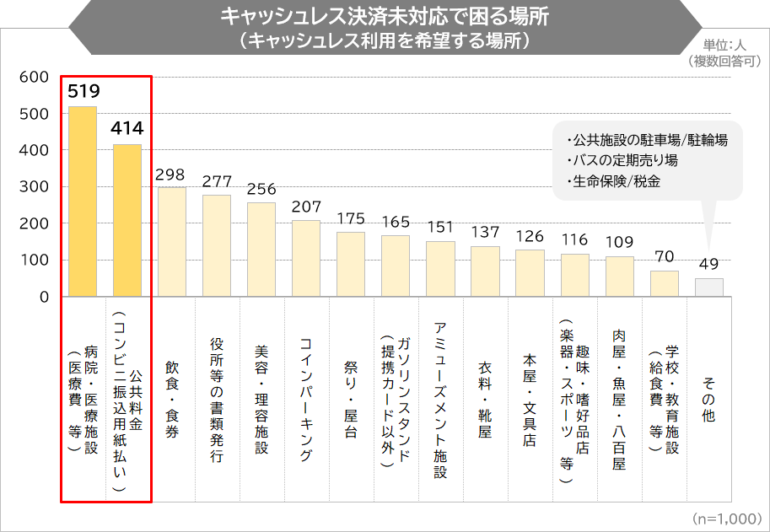Click the bar valued 109

(620, 277)
